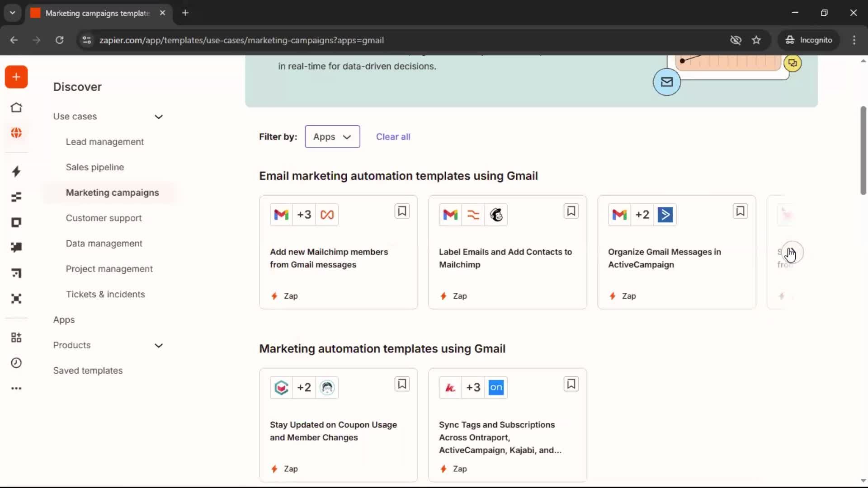Click the '+3' apps badge on Mailchimp card
Viewport: 868px width, 488px height.
304,215
